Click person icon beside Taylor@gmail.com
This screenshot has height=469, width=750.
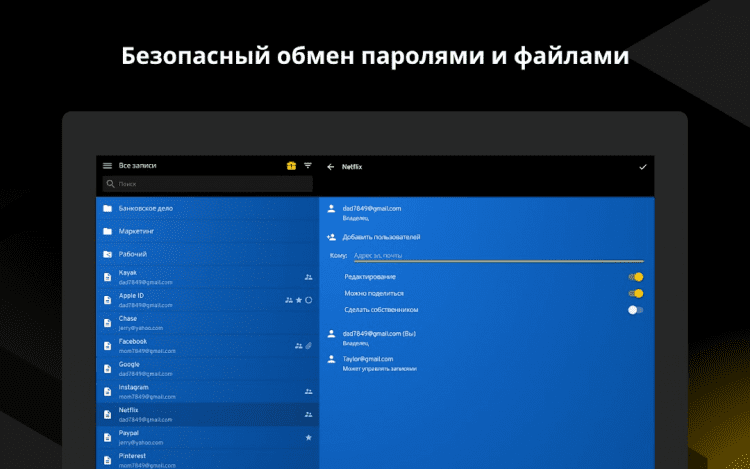tap(331, 359)
